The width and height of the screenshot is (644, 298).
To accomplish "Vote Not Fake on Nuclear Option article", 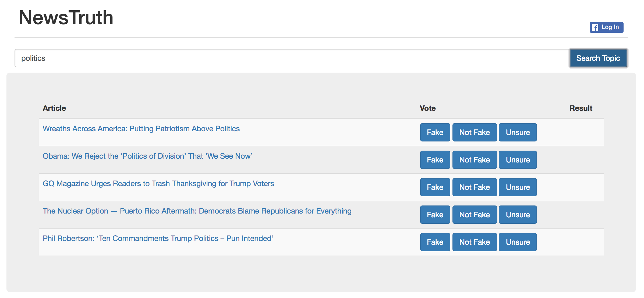I will (474, 215).
